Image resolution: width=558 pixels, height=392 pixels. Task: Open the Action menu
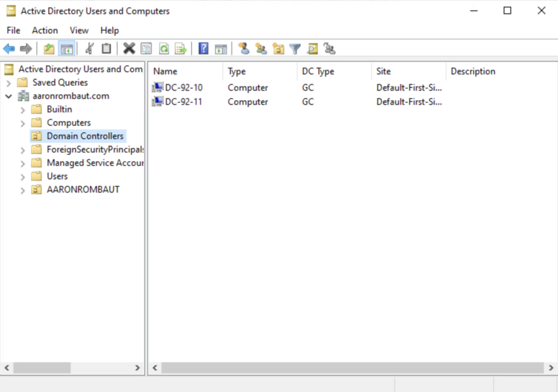[x=45, y=30]
